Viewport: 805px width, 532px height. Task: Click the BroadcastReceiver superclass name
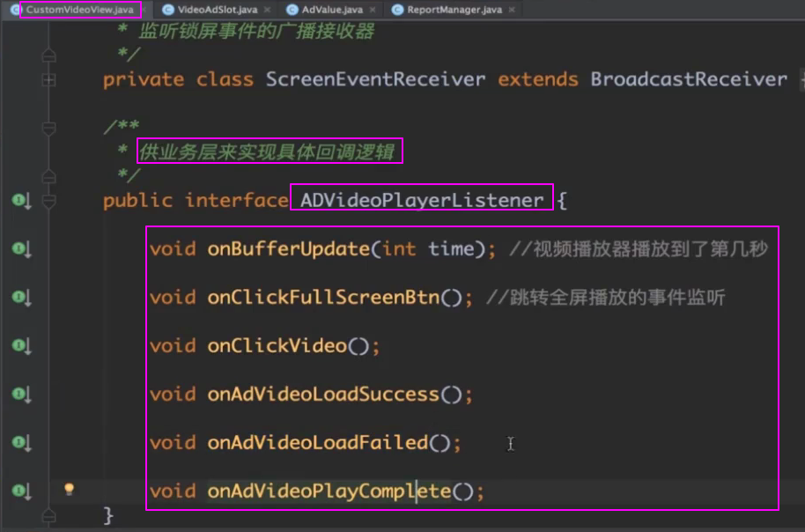(x=689, y=79)
